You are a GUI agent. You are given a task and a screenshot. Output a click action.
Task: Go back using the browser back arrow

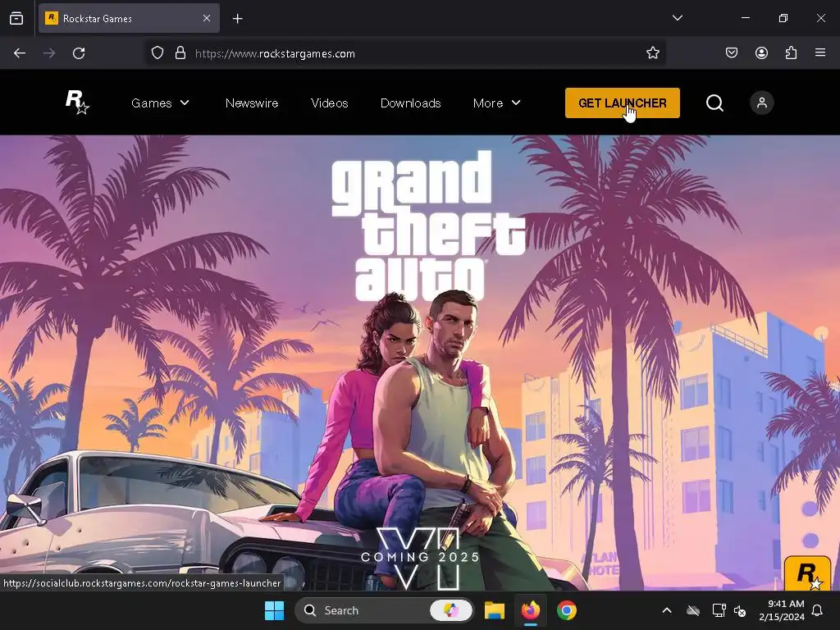(x=20, y=53)
